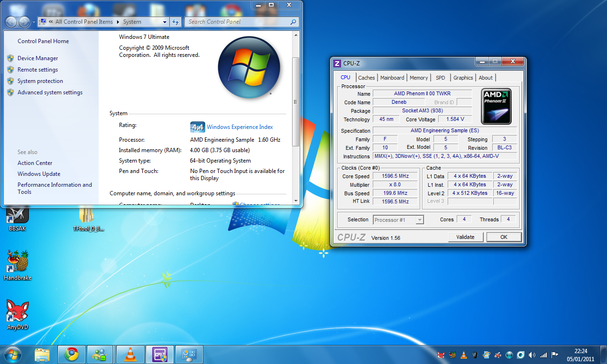Click the globe network tray icon

click(x=509, y=355)
